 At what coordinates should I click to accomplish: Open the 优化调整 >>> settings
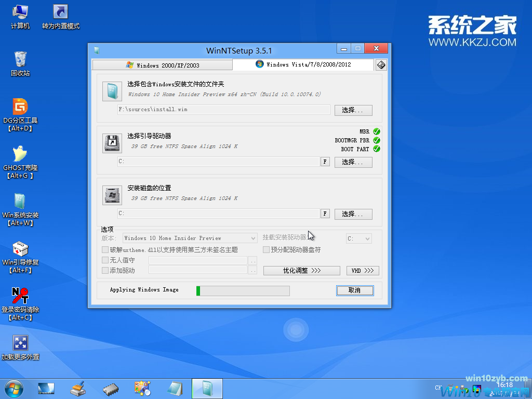[301, 270]
